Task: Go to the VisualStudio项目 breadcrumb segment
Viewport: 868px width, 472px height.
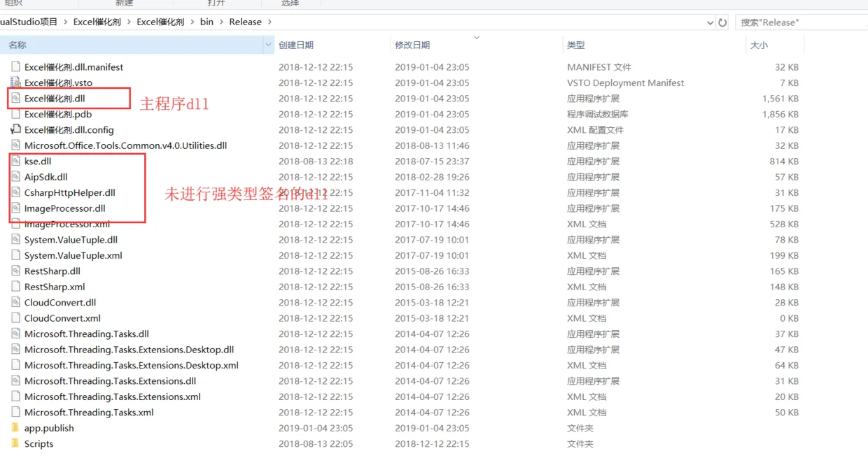Action: tap(29, 22)
